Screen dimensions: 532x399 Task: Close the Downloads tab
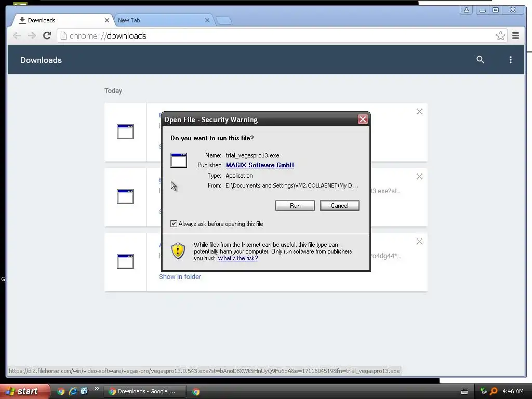pos(107,20)
